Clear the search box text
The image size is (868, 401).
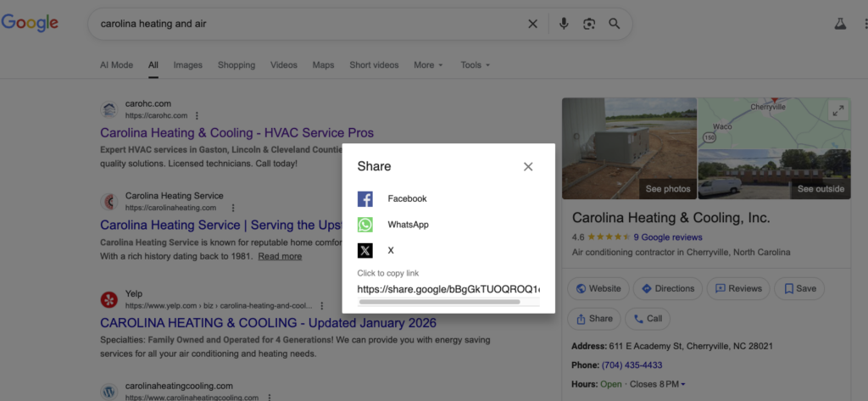pyautogui.click(x=533, y=24)
